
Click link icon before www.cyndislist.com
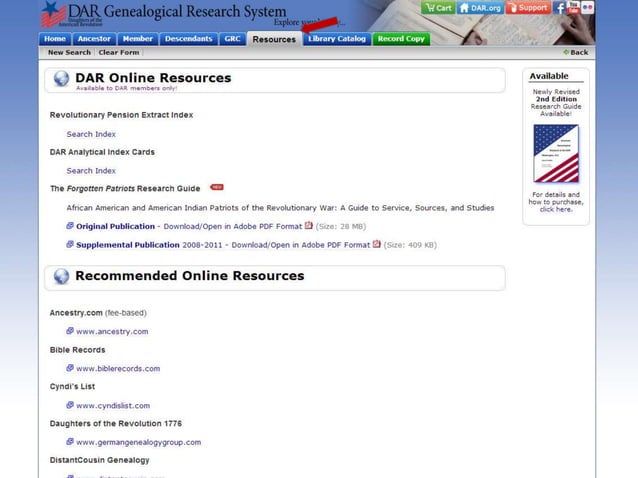70,405
